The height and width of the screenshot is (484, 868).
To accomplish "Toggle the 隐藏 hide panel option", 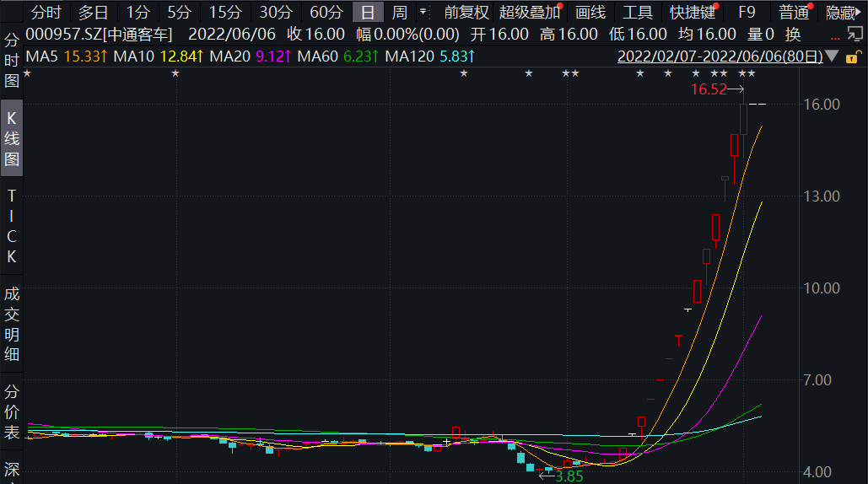I will click(x=840, y=12).
